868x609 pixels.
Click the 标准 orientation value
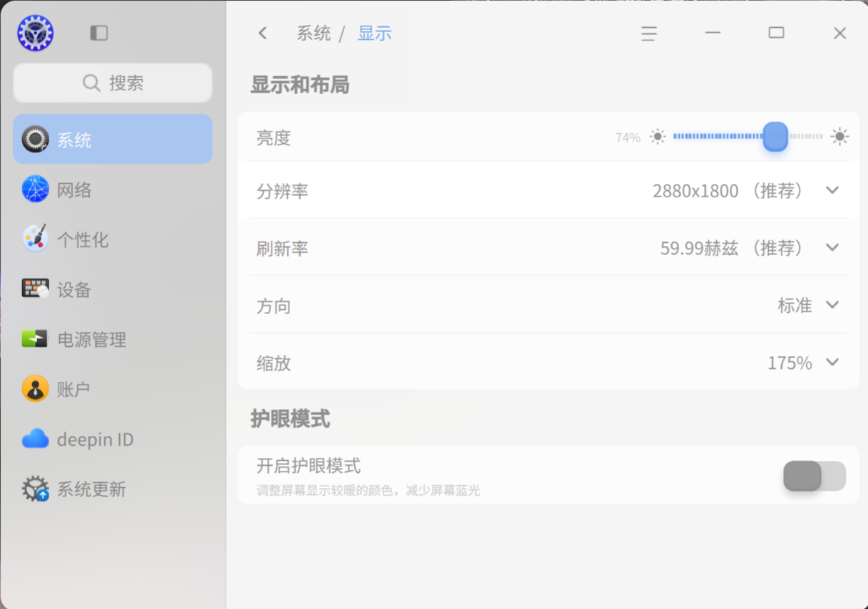[x=795, y=306]
